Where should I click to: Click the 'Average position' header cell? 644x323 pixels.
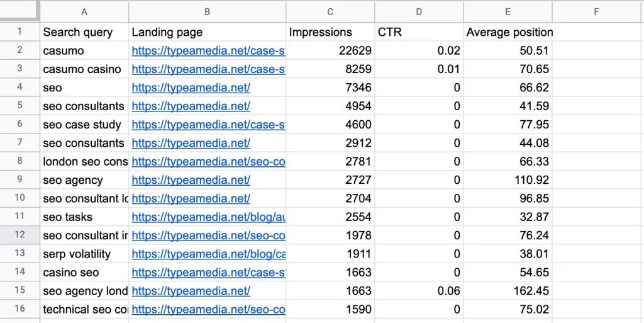click(x=509, y=32)
